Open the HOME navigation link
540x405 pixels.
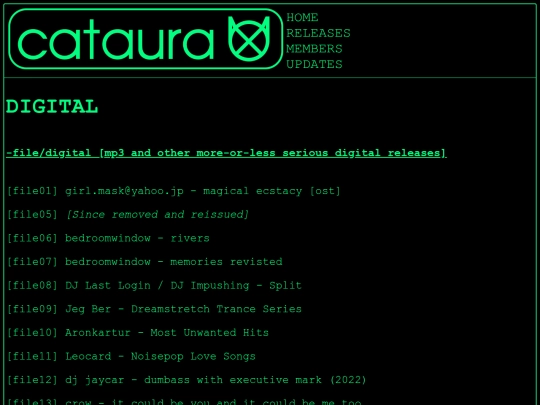tap(302, 18)
